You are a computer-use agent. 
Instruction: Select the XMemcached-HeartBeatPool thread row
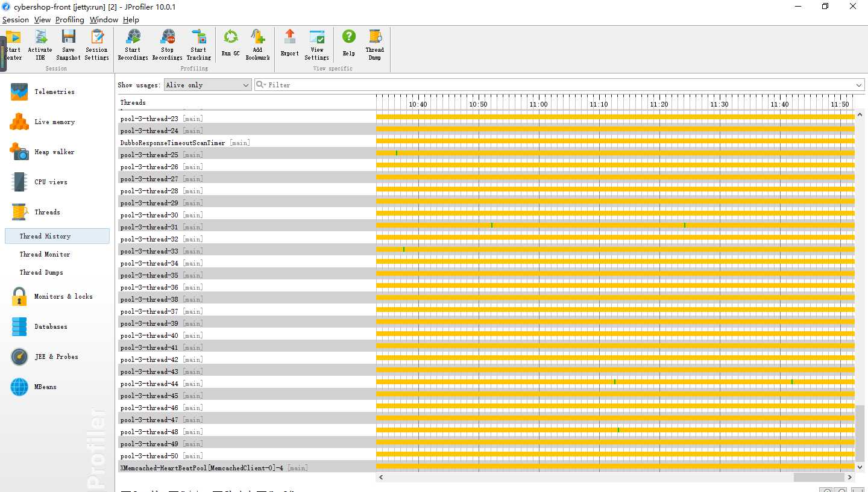pos(486,468)
